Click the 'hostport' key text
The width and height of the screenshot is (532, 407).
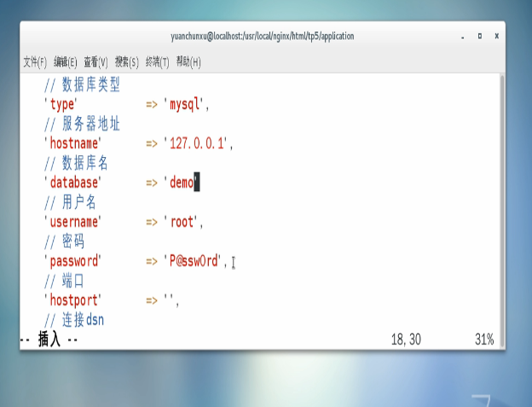[73, 300]
